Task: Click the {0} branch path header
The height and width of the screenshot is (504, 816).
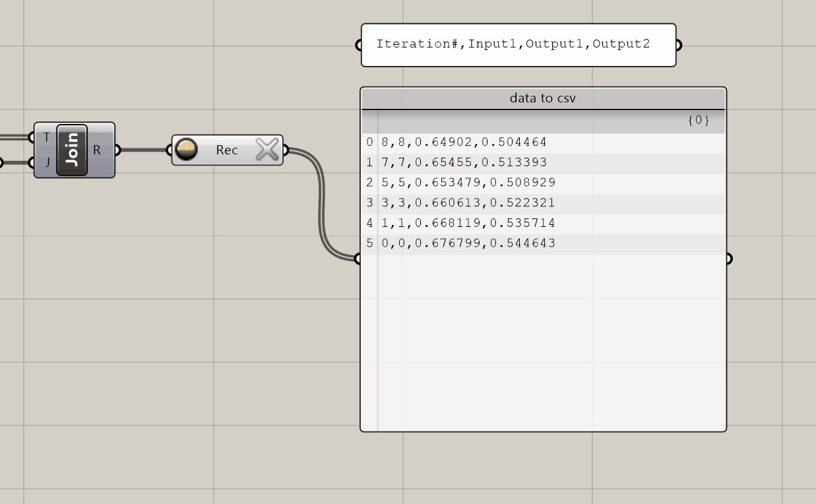Action: [x=698, y=121]
